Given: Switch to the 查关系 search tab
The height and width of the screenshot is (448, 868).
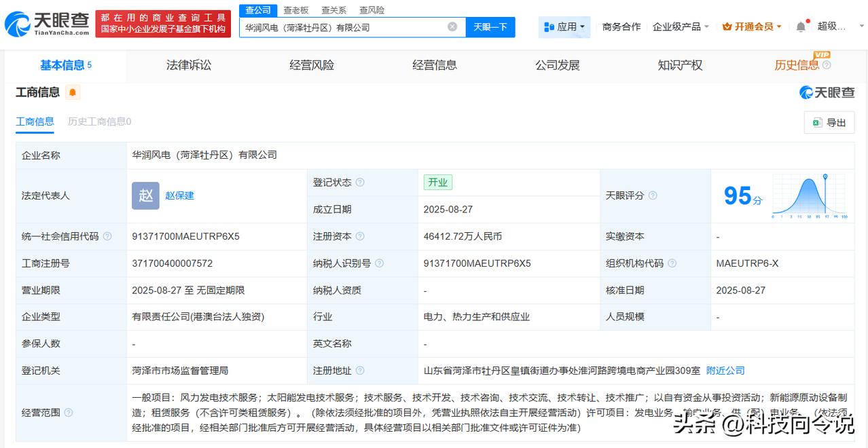Looking at the screenshot, I should pyautogui.click(x=333, y=10).
